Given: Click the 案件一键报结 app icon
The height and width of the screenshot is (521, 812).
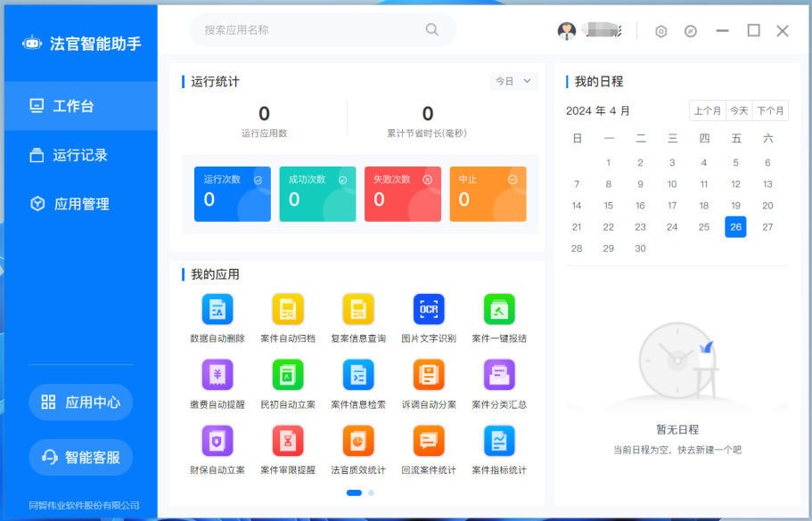Looking at the screenshot, I should pyautogui.click(x=499, y=310).
